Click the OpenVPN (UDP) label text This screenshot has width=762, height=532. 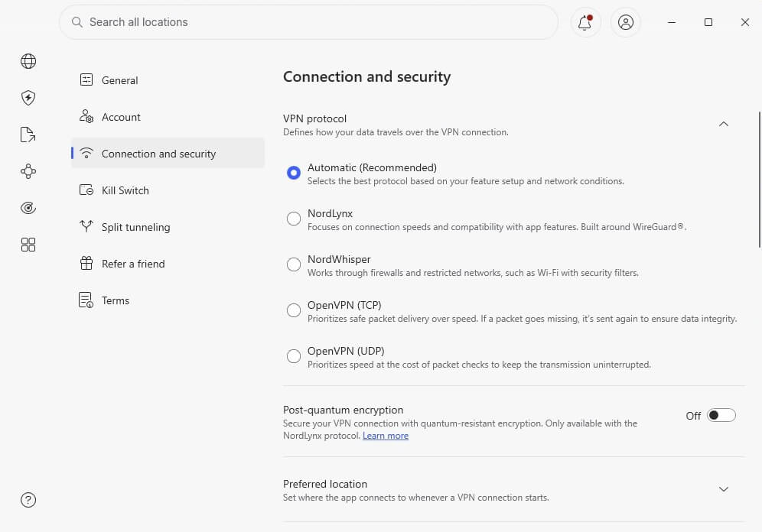[346, 352]
